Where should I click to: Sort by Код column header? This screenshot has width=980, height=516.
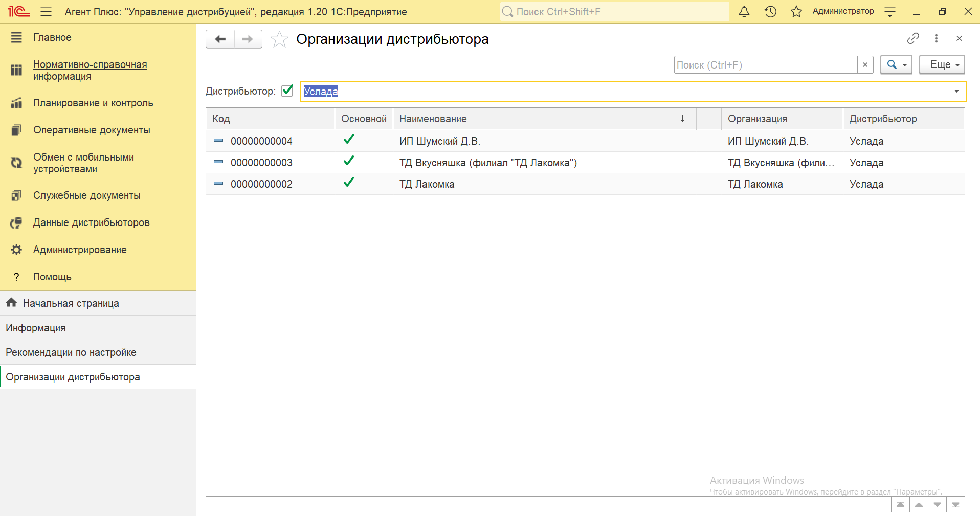click(x=270, y=119)
